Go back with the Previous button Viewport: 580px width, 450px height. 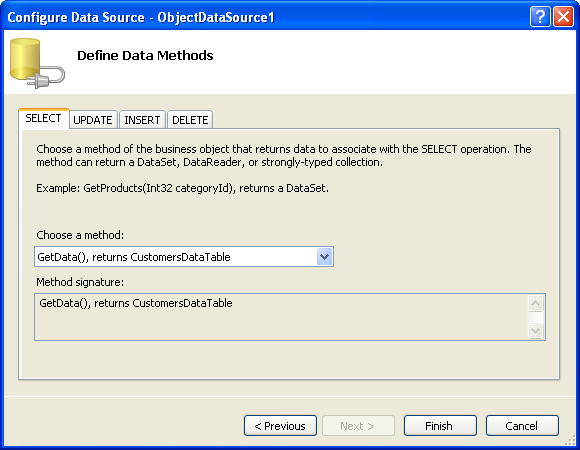coord(280,426)
